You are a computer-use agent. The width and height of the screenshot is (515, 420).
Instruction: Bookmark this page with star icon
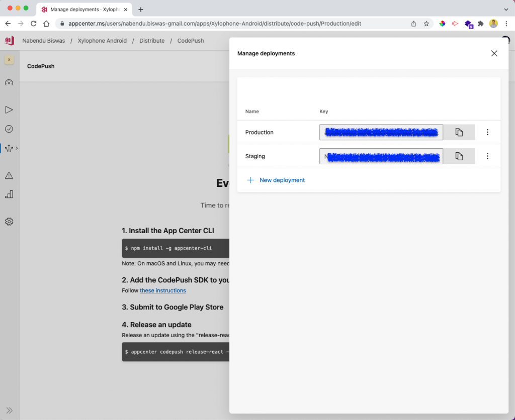(426, 24)
